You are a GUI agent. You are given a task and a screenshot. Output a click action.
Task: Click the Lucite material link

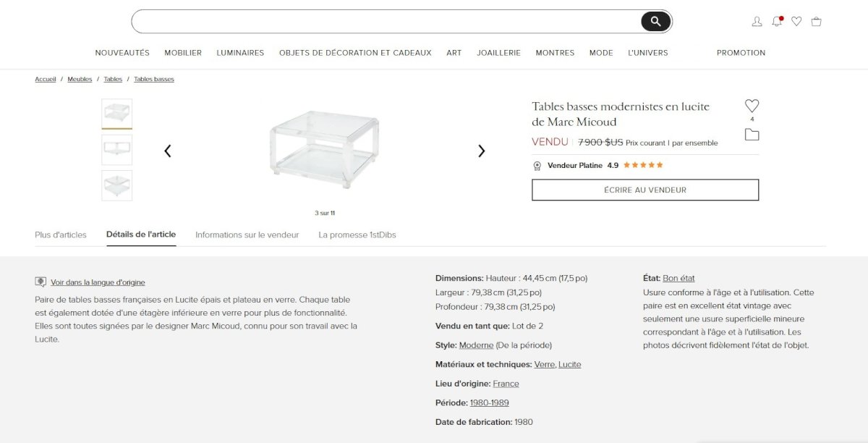click(569, 364)
